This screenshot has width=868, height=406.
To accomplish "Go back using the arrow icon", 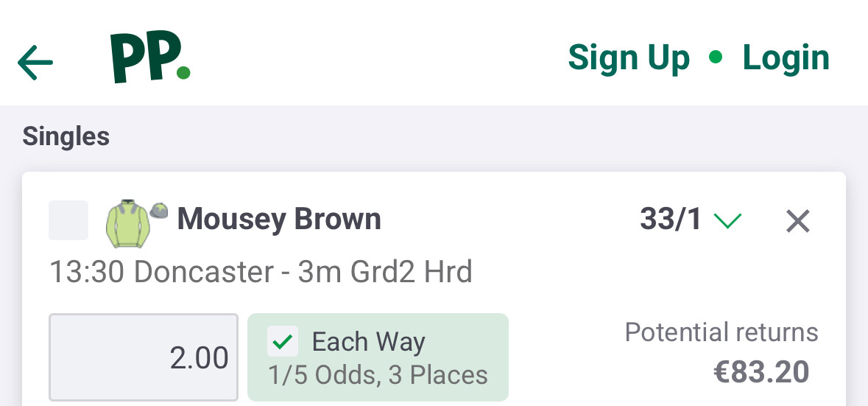I will click(x=35, y=62).
